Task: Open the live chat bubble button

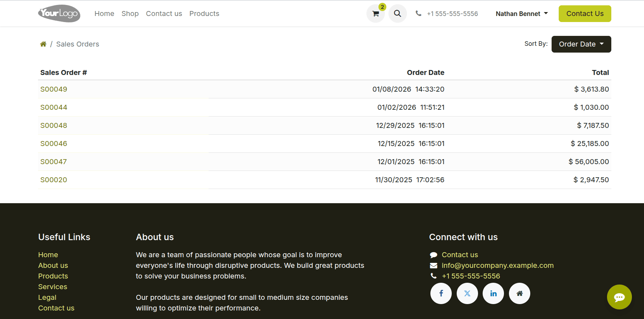Action: (x=619, y=297)
